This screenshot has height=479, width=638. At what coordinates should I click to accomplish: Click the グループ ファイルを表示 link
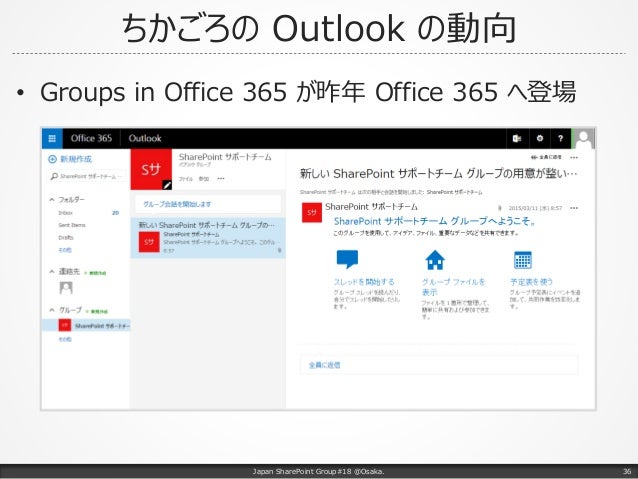click(453, 287)
